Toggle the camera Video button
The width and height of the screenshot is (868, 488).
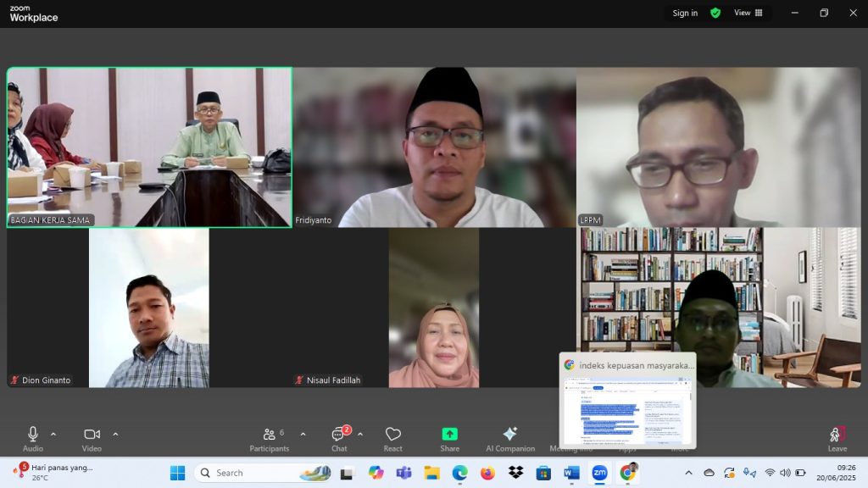(x=92, y=438)
